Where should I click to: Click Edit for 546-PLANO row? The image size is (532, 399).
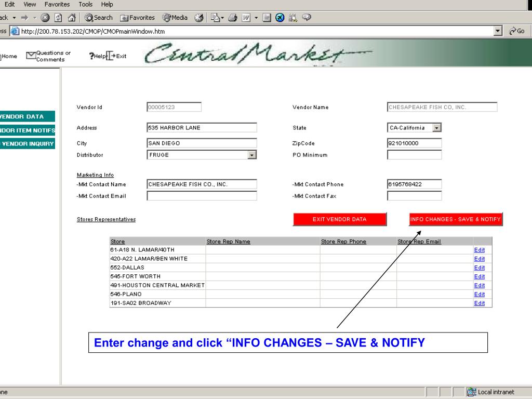pos(479,294)
